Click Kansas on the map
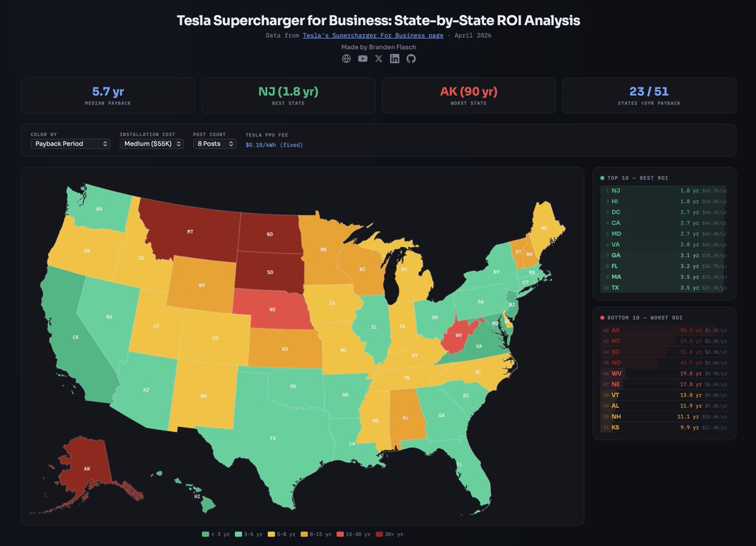This screenshot has width=756, height=546. (285, 348)
